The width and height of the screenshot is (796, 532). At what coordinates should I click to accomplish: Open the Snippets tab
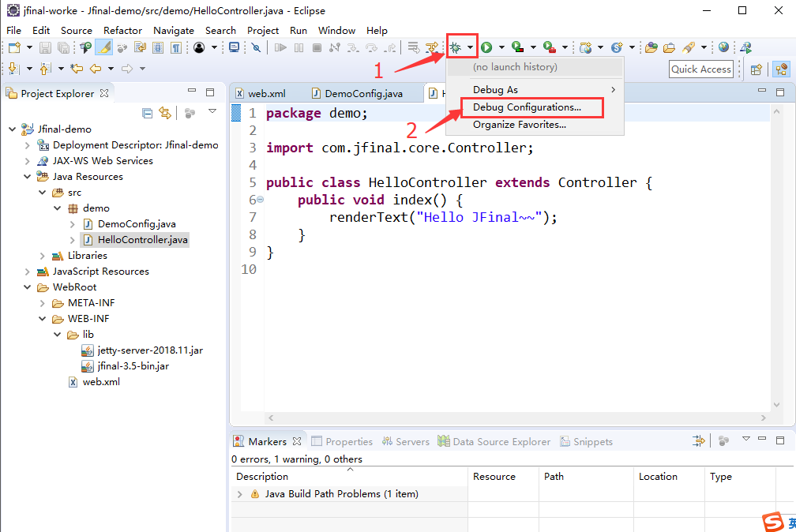point(586,442)
